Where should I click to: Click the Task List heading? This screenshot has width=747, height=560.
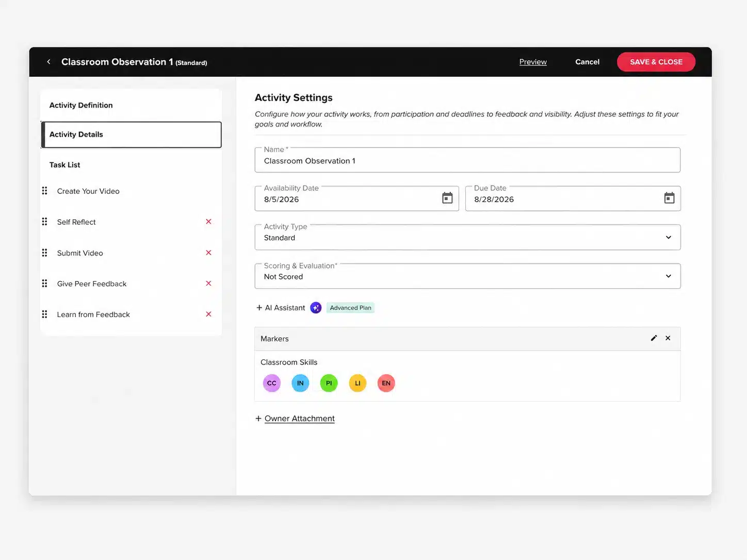pos(64,165)
